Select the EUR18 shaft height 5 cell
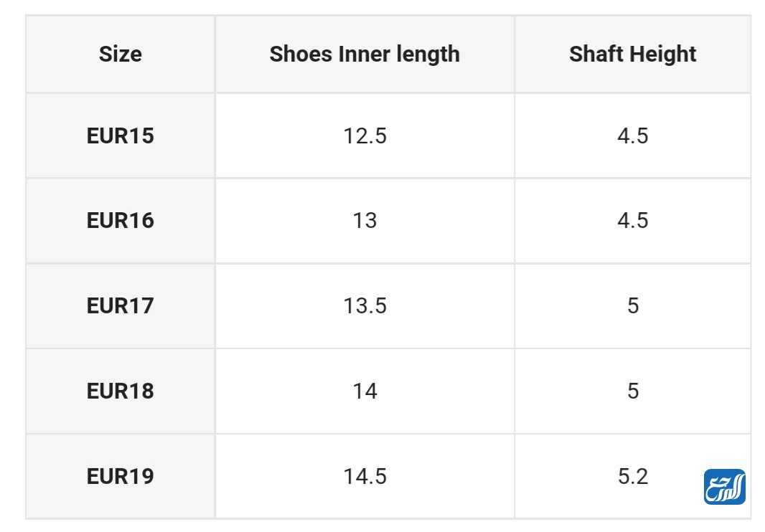The height and width of the screenshot is (532, 765). (632, 391)
